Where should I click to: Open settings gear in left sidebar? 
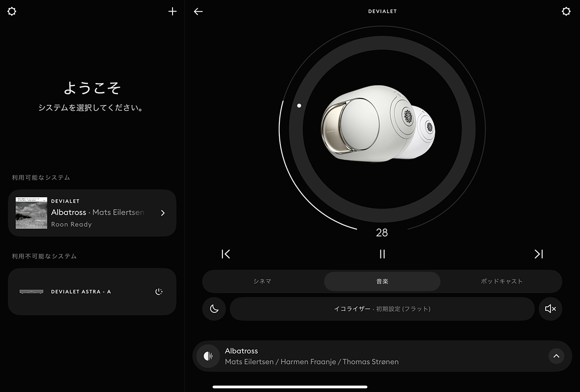pos(12,12)
